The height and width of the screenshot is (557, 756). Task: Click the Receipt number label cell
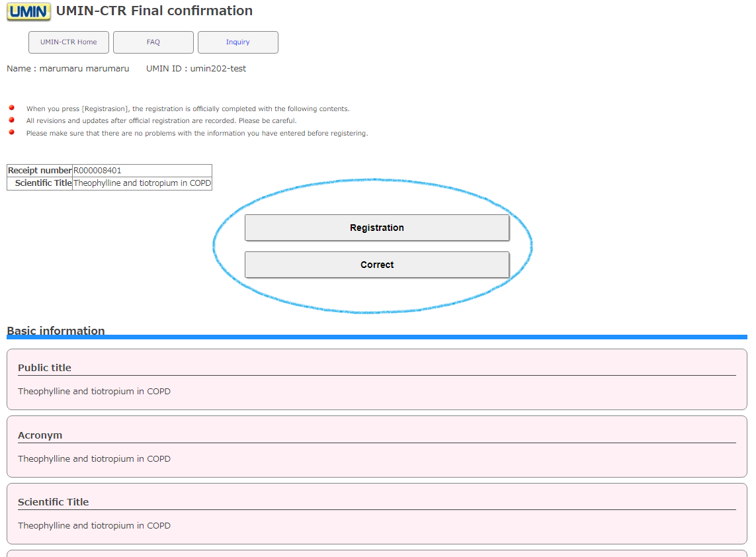coord(40,171)
